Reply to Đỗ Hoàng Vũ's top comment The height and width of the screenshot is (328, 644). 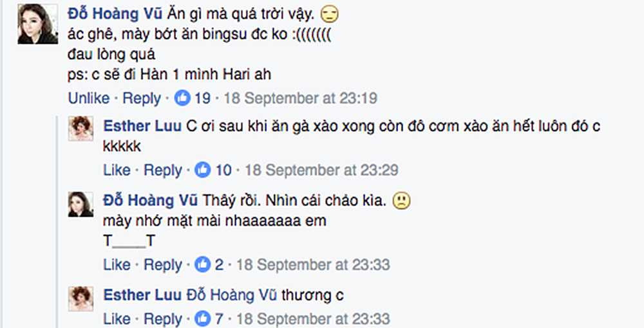(142, 98)
